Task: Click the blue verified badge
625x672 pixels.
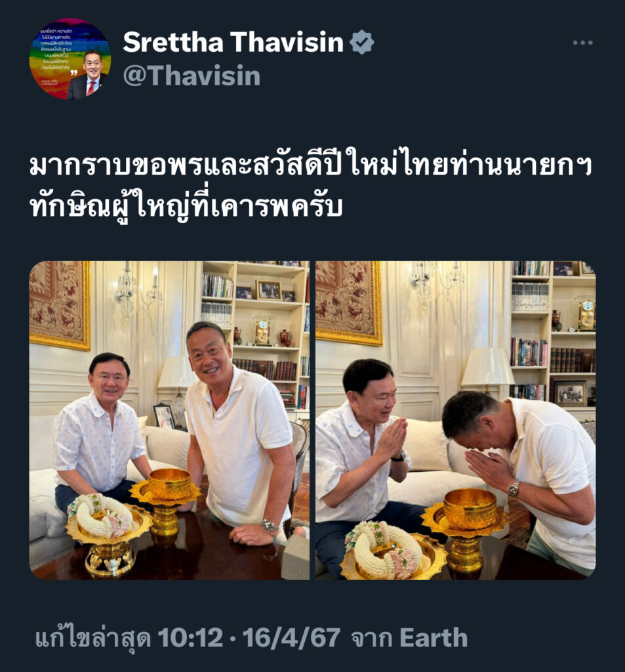Action: (x=362, y=42)
